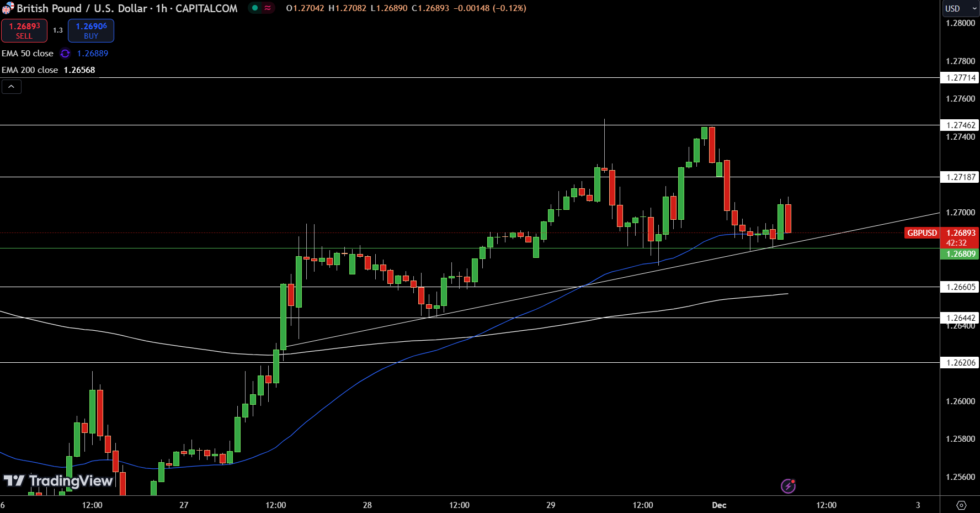Click the spread value 1.3
Screen dimensions: 980x513
point(58,30)
